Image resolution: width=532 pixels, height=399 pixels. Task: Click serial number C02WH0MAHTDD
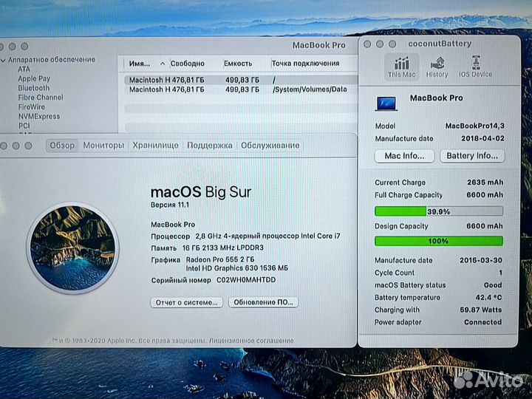click(246, 280)
